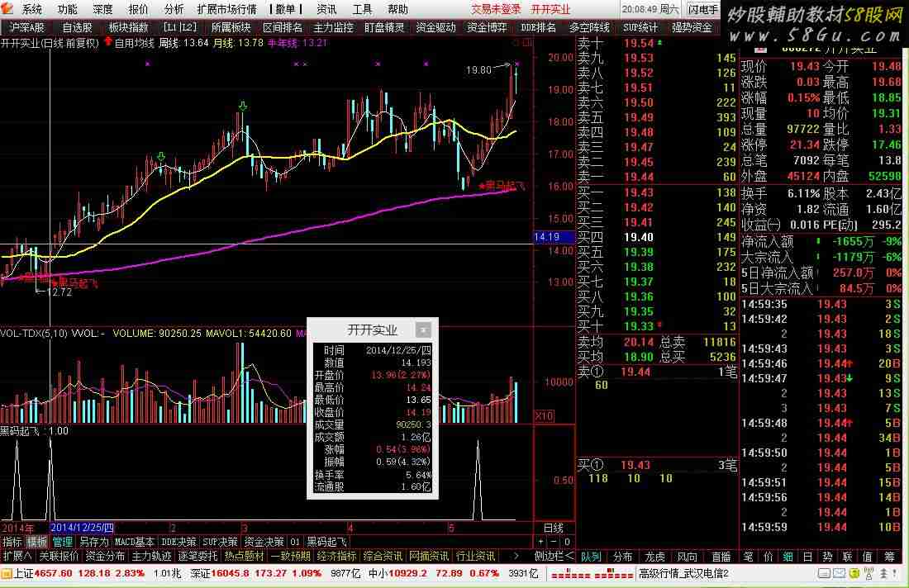Open the 主力监控 tab

[333, 27]
